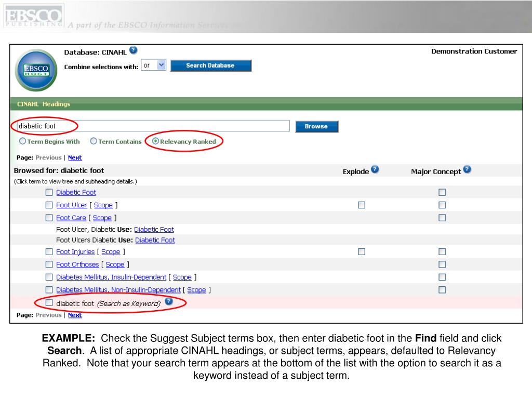Viewport: 532px width, 399px height.
Task: Enable Explode for Foot Injuries
Action: 362,252
